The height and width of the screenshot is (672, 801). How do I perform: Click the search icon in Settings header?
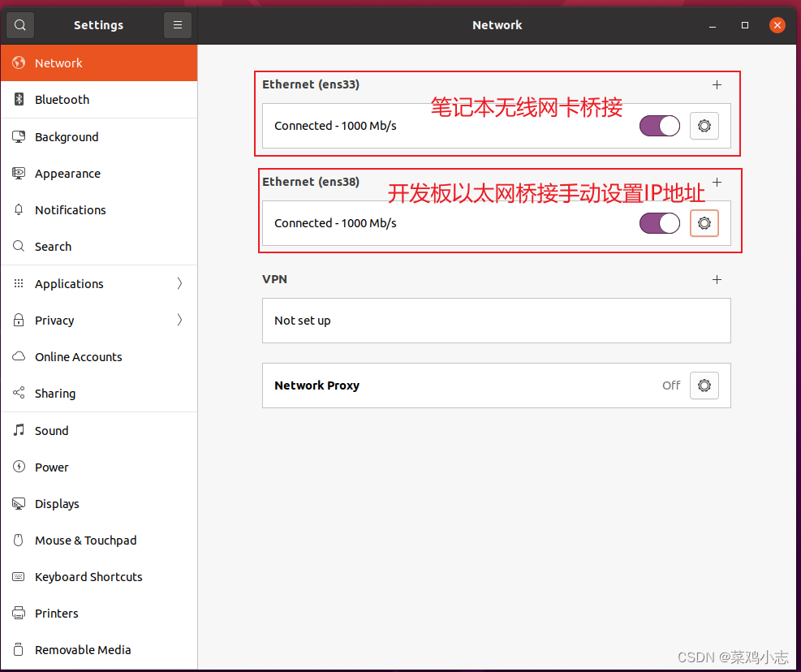click(20, 25)
